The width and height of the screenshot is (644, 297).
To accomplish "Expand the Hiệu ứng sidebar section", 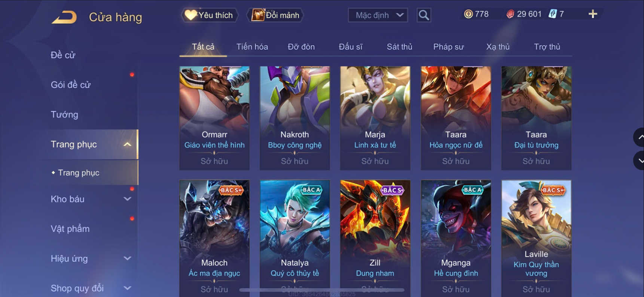I will 127,258.
